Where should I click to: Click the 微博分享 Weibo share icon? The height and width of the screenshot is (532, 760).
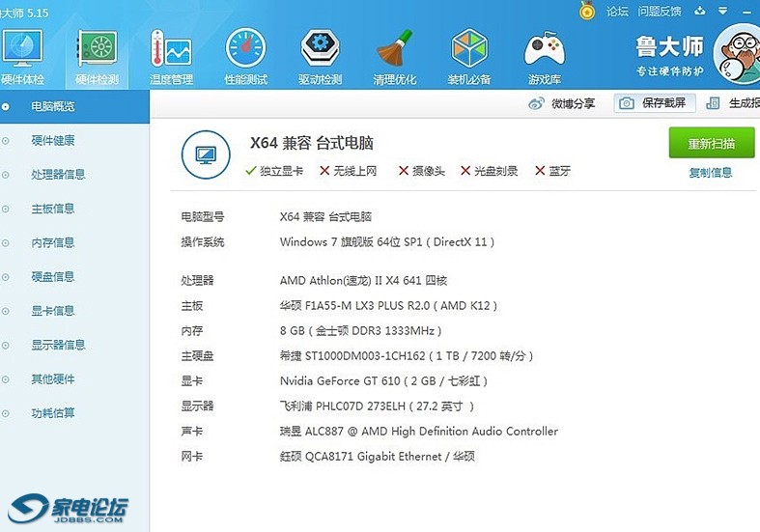click(537, 103)
